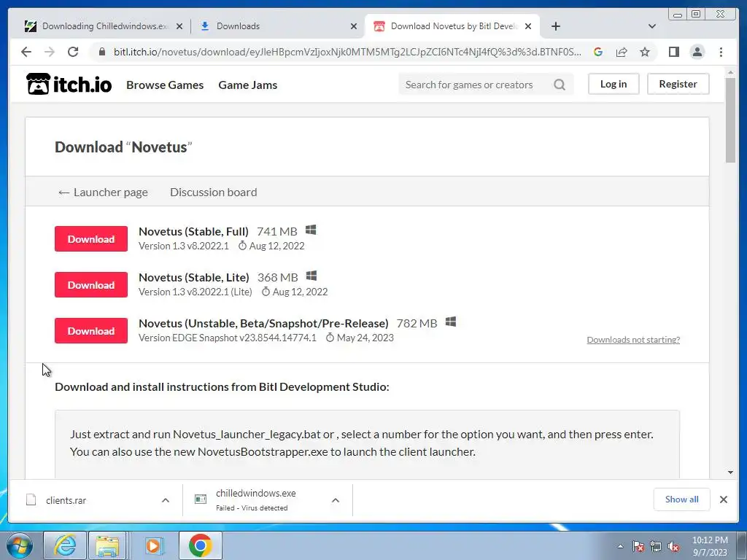Bookmark this page with star icon
Viewport: 747px width, 560px height.
645,52
